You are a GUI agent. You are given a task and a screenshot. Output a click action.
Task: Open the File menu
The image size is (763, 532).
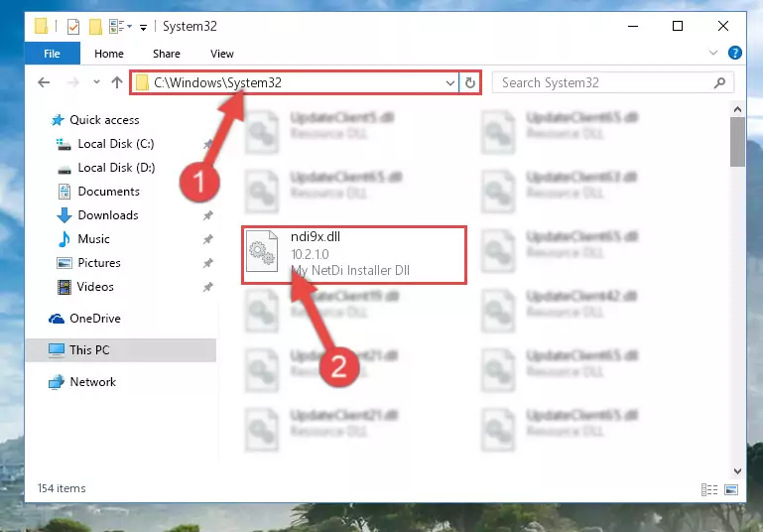pos(52,54)
